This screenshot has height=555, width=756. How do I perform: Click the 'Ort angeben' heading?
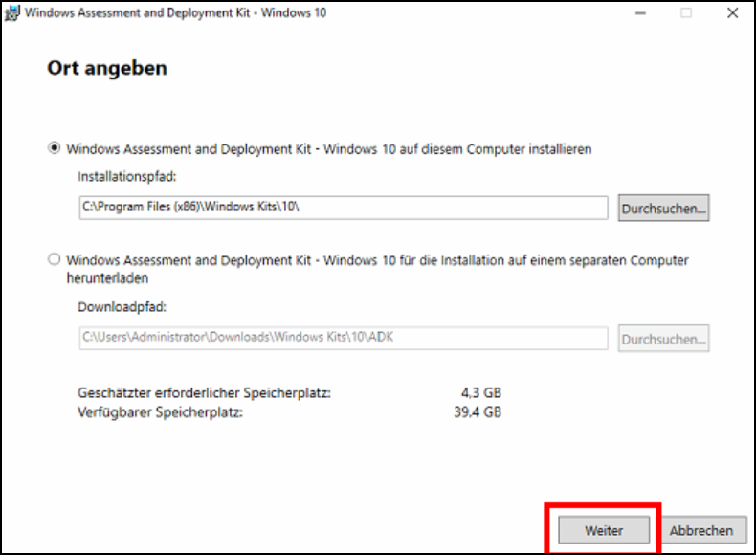click(107, 69)
